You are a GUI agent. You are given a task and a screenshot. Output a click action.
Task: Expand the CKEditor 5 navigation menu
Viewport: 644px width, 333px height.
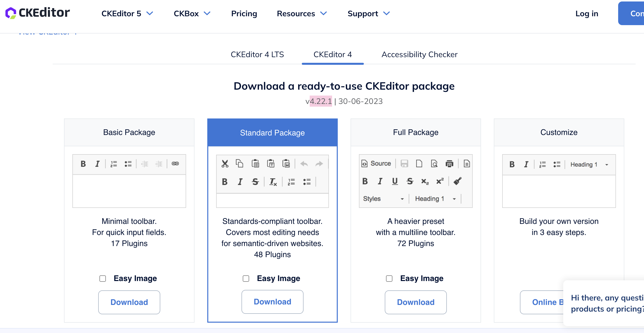[127, 14]
